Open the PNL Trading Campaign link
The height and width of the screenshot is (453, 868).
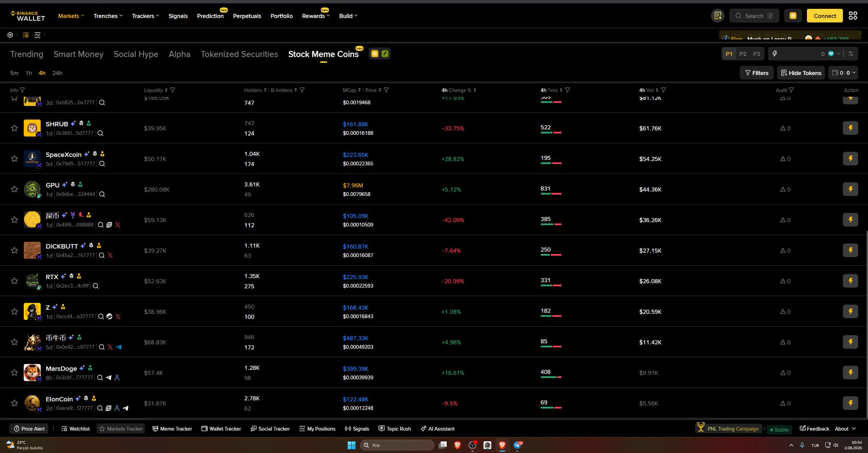[x=728, y=428]
